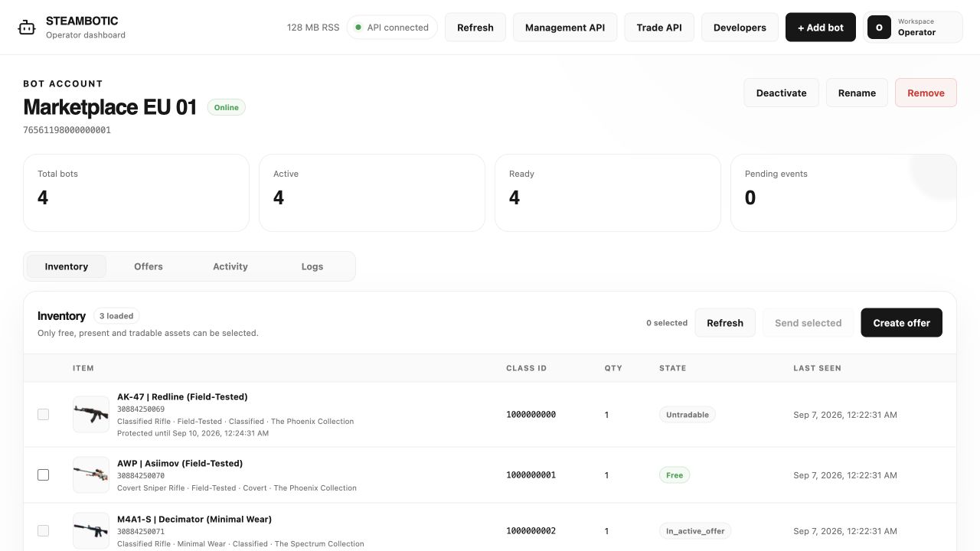Open the AK-47 Redline item thumbnail
980x551 pixels.
(x=91, y=415)
